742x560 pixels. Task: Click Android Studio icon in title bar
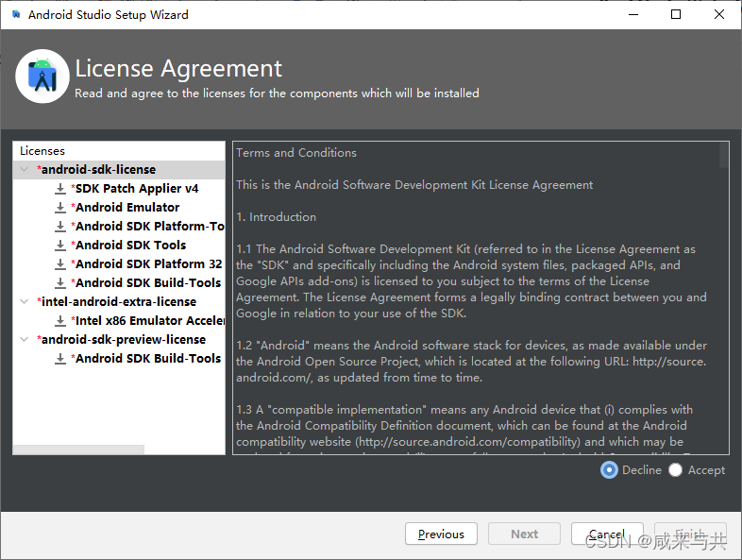16,14
